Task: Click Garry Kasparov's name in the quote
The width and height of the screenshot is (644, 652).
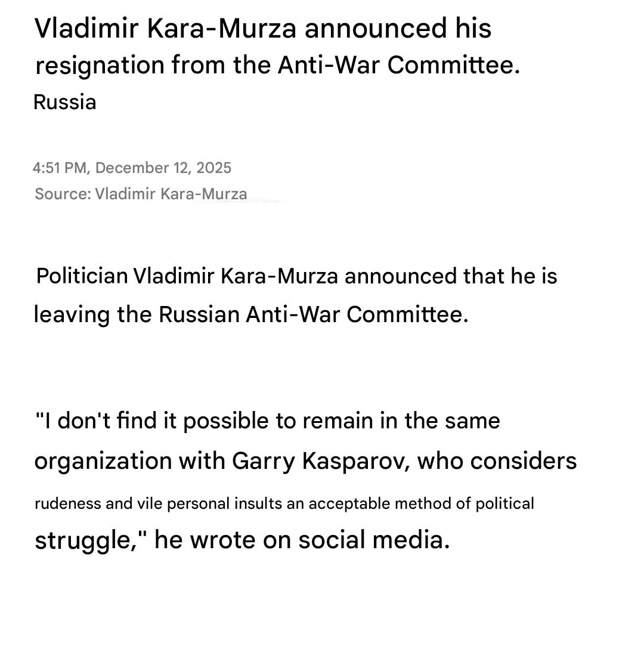Action: pos(320,461)
